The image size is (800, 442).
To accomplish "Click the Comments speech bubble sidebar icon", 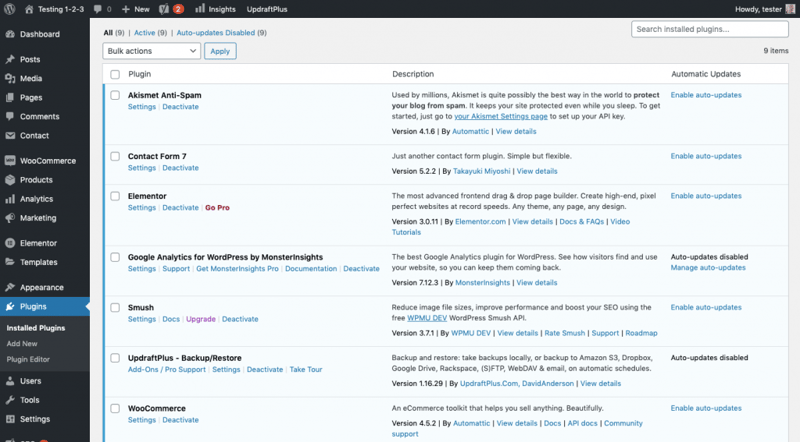I will coord(10,116).
